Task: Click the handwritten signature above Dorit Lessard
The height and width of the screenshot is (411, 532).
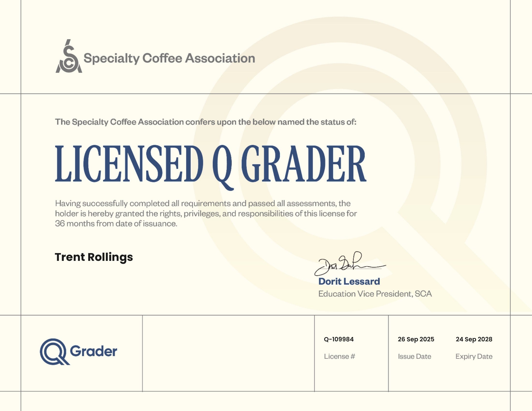Action: click(x=350, y=264)
